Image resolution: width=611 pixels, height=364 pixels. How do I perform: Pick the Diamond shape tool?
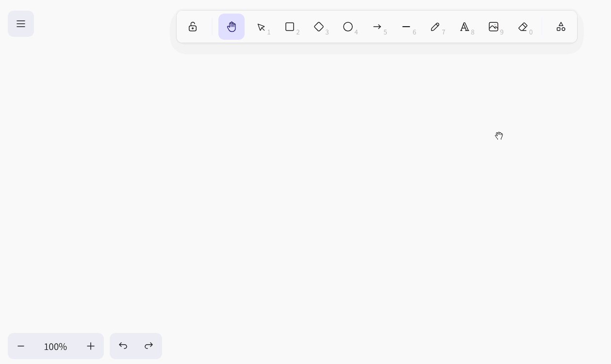319,27
